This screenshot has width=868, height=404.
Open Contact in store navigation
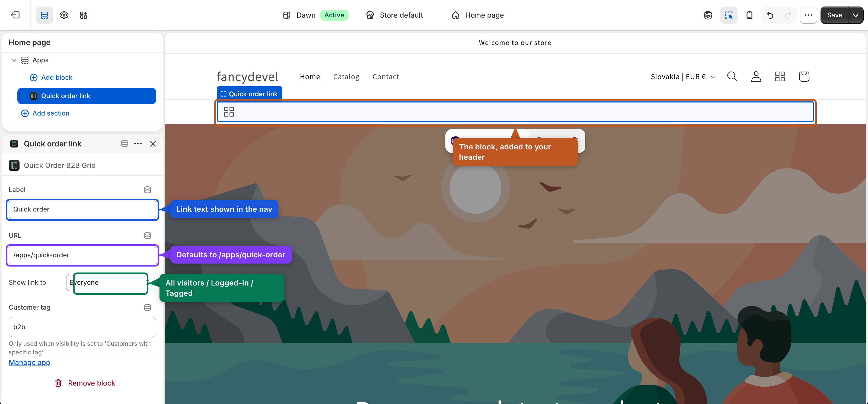(385, 77)
